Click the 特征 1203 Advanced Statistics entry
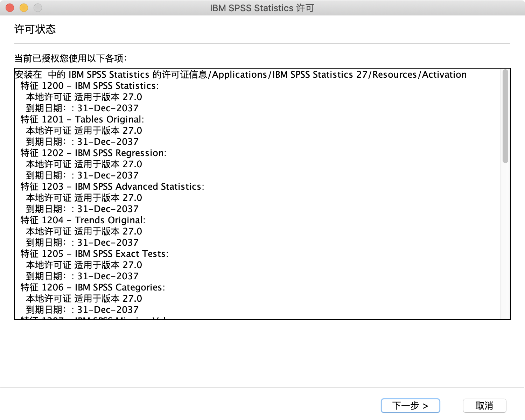Image resolution: width=525 pixels, height=420 pixels. click(112, 187)
